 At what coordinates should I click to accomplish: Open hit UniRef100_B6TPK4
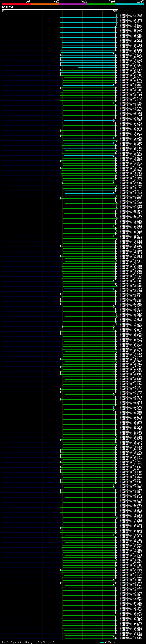131,45
